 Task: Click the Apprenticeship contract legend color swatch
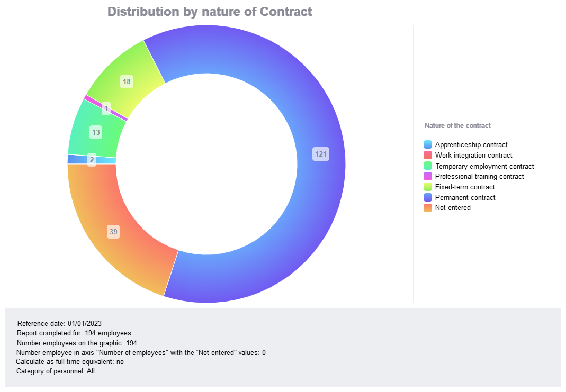coord(428,144)
